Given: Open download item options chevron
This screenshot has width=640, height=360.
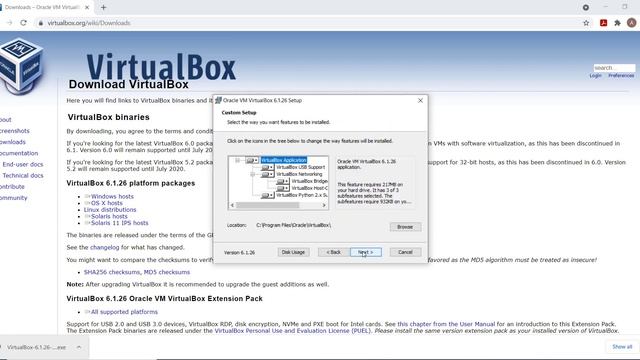Looking at the screenshot, I should [x=79, y=347].
